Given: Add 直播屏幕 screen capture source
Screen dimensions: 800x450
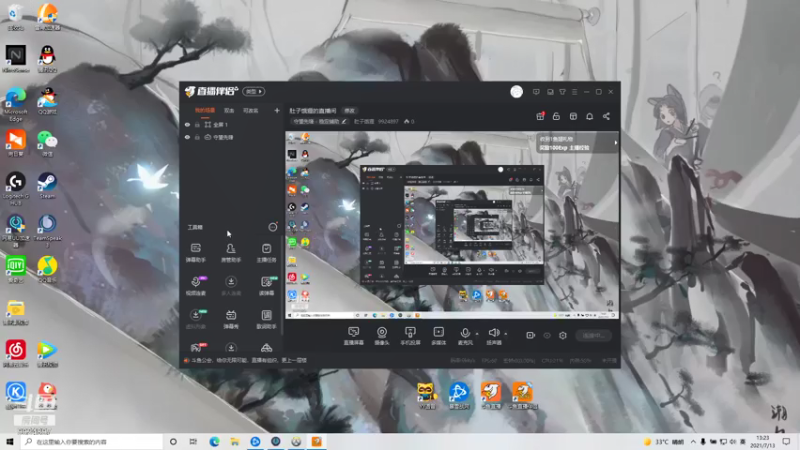Looking at the screenshot, I should (x=354, y=336).
